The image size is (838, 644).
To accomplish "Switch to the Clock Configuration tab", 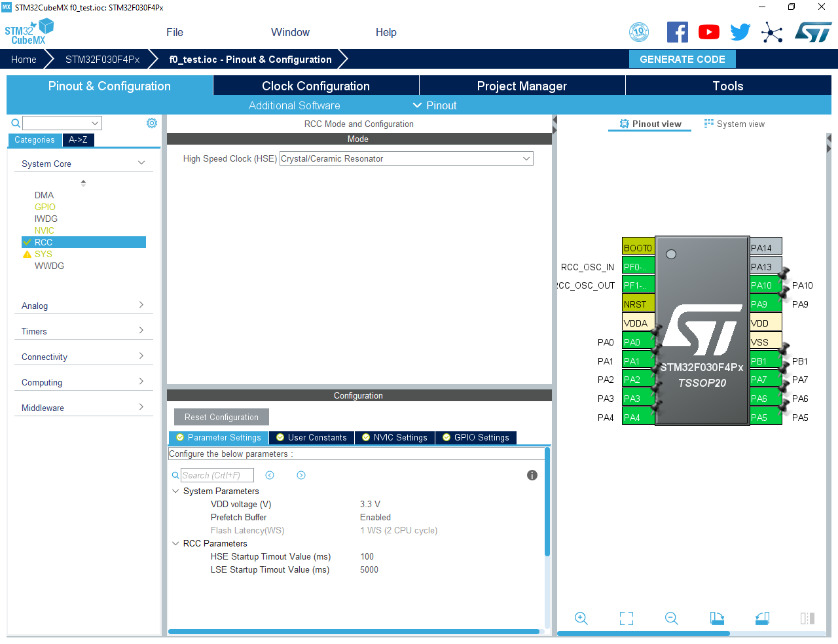I will point(316,86).
